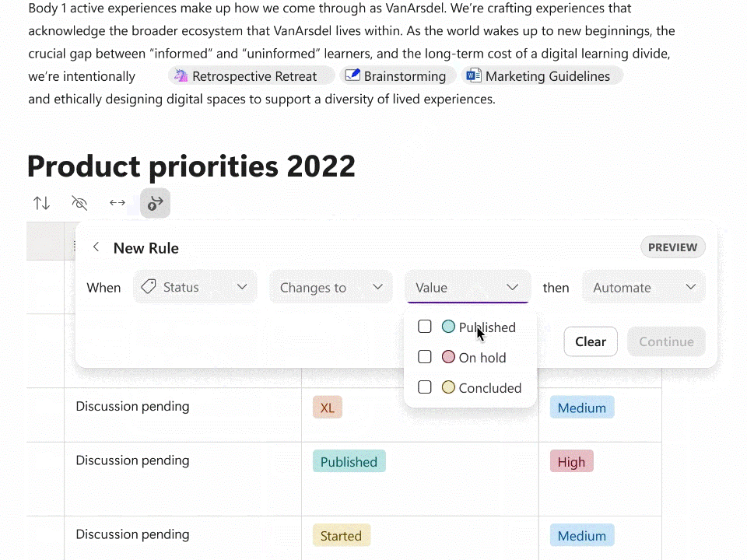747x560 pixels.
Task: Click the PREVIEW badge
Action: [672, 247]
